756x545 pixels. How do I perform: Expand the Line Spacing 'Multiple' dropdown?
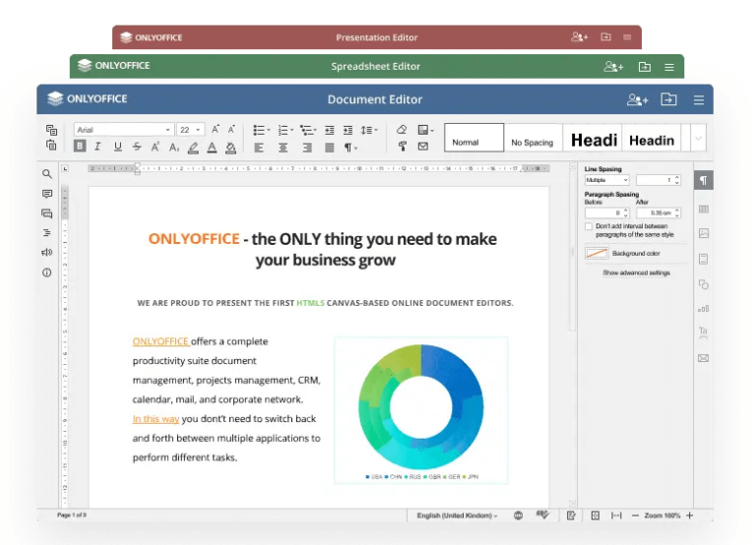point(606,180)
